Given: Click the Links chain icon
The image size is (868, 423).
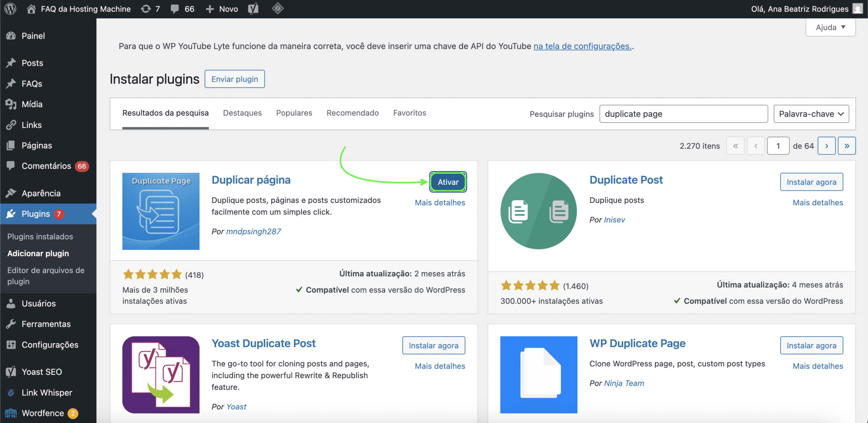Looking at the screenshot, I should [x=11, y=125].
